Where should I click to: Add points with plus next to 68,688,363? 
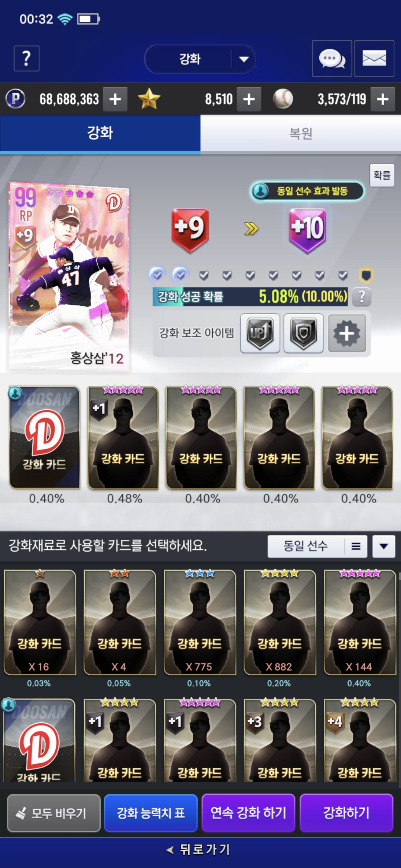[x=115, y=99]
